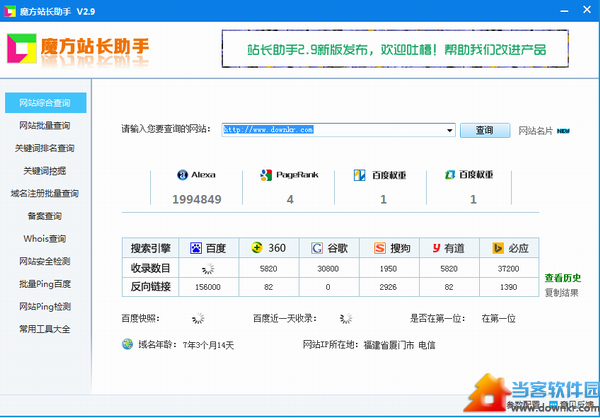Image resolution: width=600 pixels, height=418 pixels.
Task: Minimize the 魔方站长助手 window
Action: click(564, 11)
